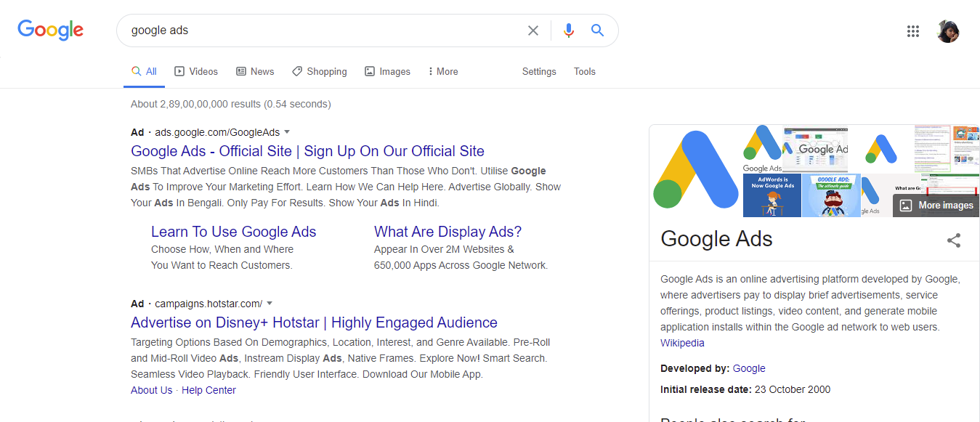Clear the search box text
The width and height of the screenshot is (980, 422).
[x=533, y=31]
